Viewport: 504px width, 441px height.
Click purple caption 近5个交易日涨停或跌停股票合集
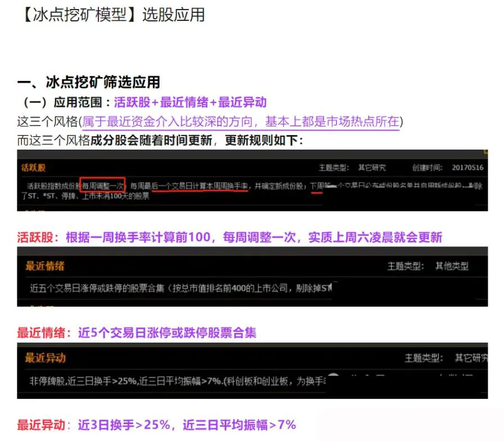(x=167, y=332)
